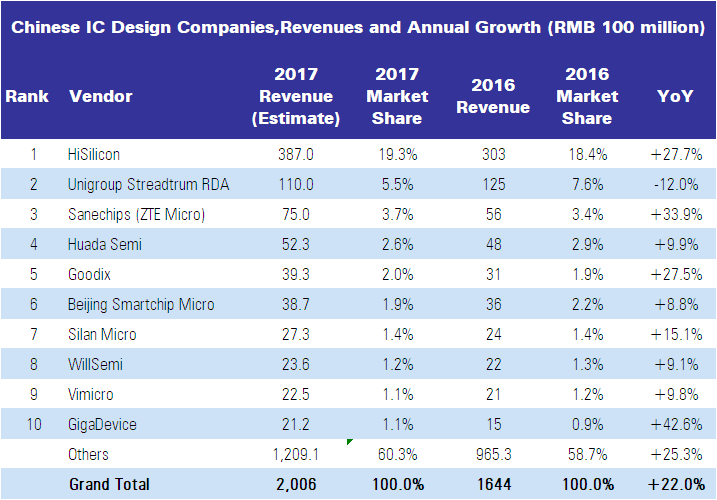Click HiSilicon's market share '19.3%'
The image size is (717, 500).
coord(398,154)
